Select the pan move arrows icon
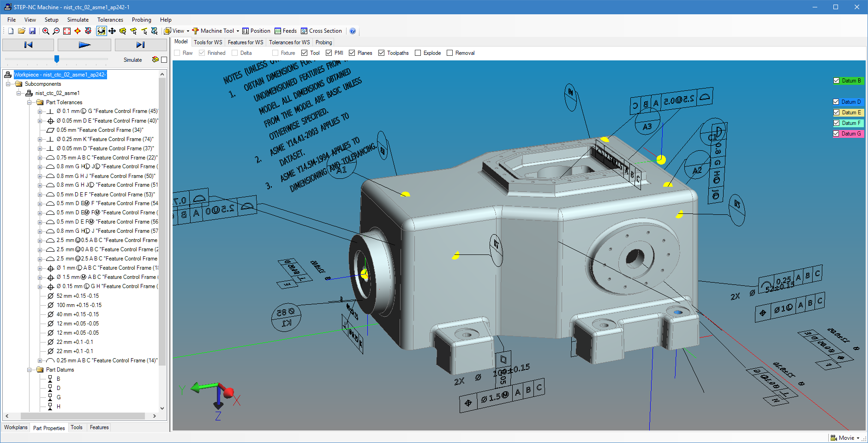 point(112,31)
